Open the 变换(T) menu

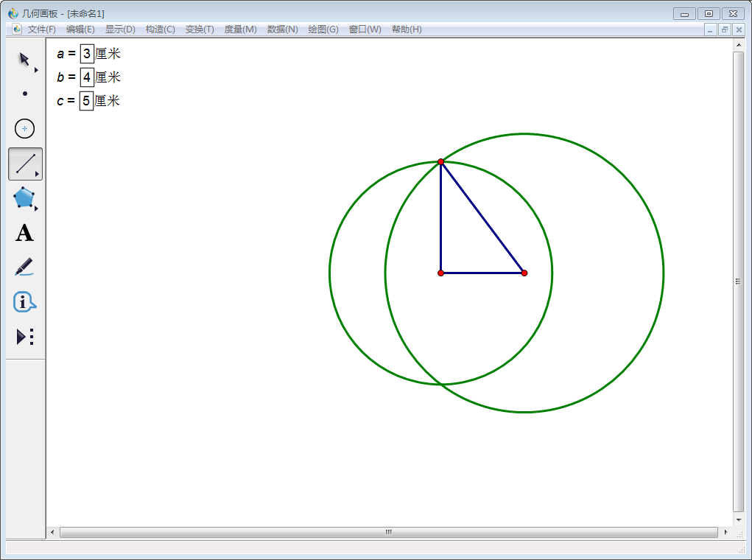[x=200, y=29]
